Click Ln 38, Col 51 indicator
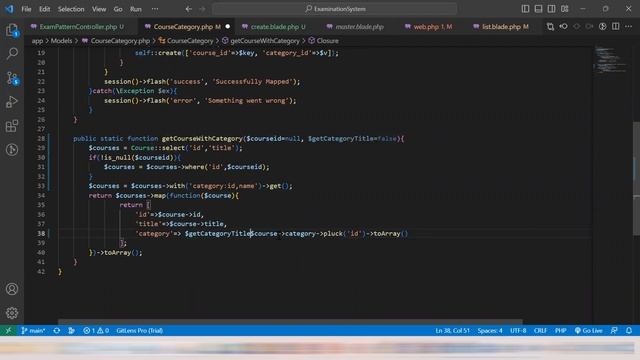 coord(453,331)
